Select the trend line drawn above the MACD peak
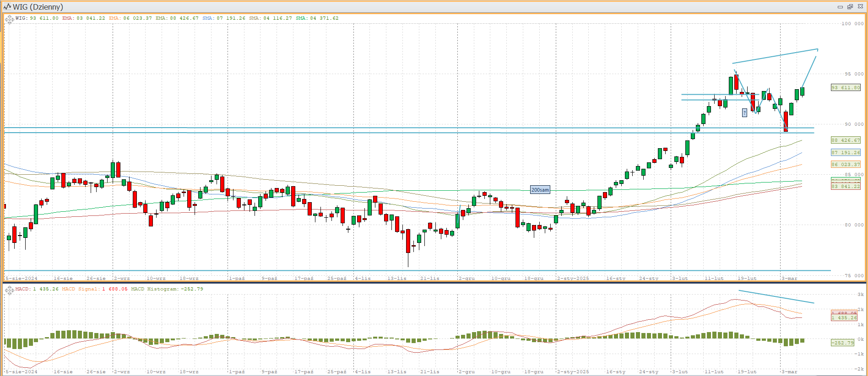 point(776,296)
